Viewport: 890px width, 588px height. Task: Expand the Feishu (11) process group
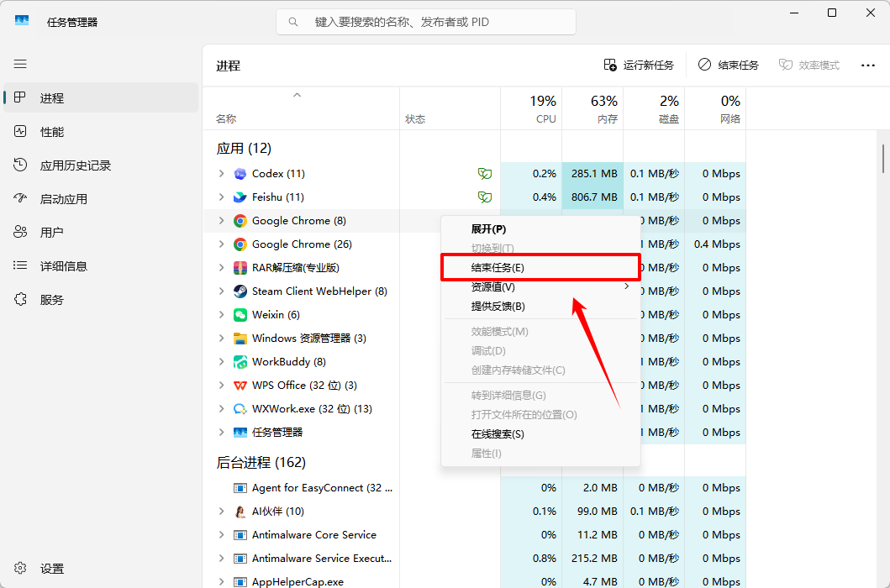221,197
